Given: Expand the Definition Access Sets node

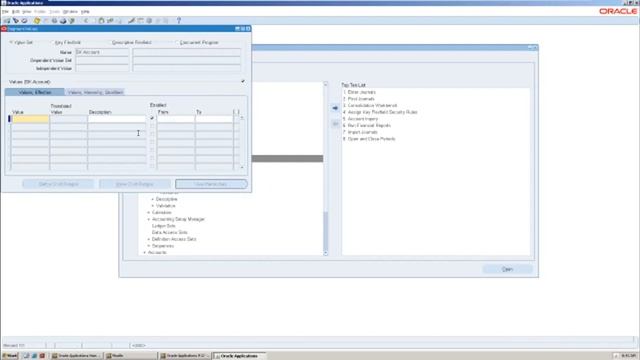Looking at the screenshot, I should pyautogui.click(x=149, y=239).
